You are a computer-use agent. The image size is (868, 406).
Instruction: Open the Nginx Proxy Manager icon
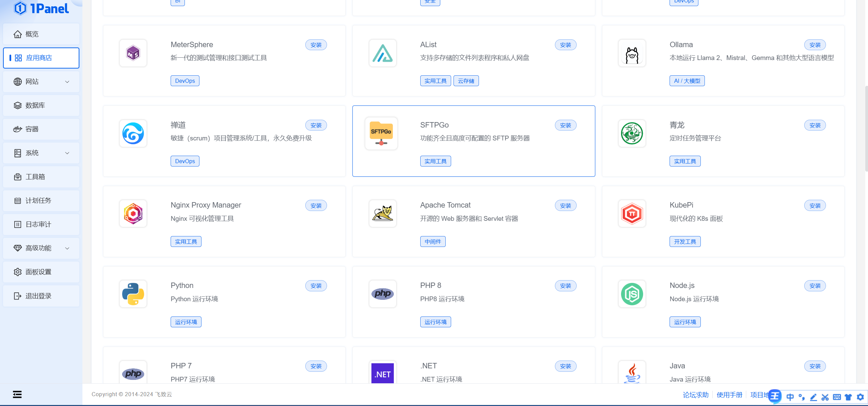tap(133, 214)
